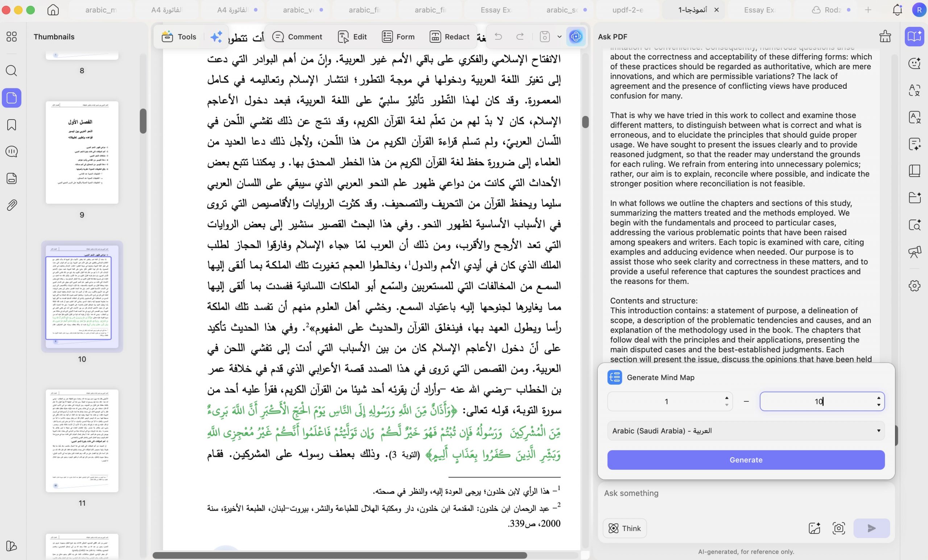Open the comments list speech-bubble icon
This screenshot has height=560, width=928.
coord(12,151)
